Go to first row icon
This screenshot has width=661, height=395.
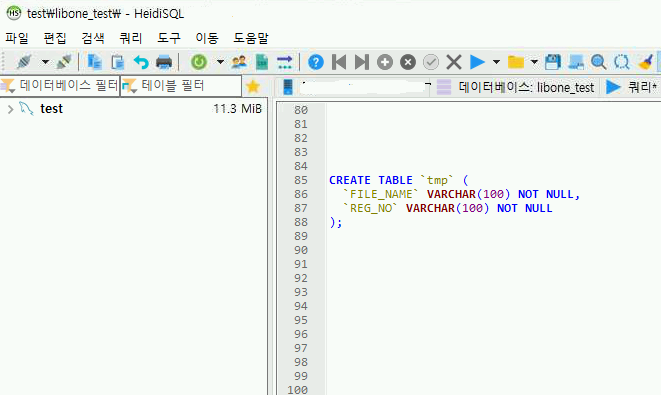[339, 62]
